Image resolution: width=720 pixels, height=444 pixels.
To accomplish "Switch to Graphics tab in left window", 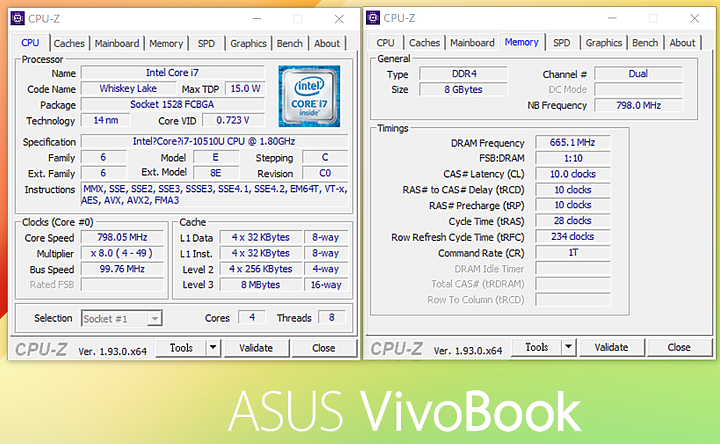I will tap(248, 44).
